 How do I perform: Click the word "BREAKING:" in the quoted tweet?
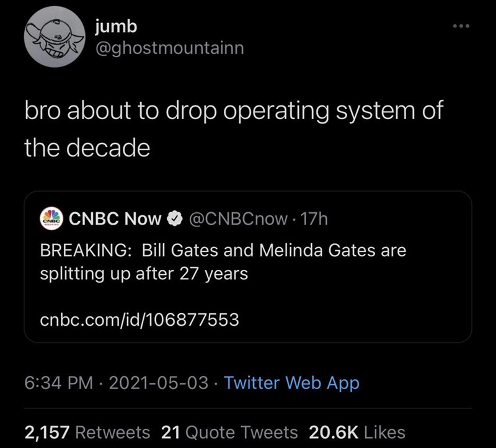pyautogui.click(x=86, y=251)
